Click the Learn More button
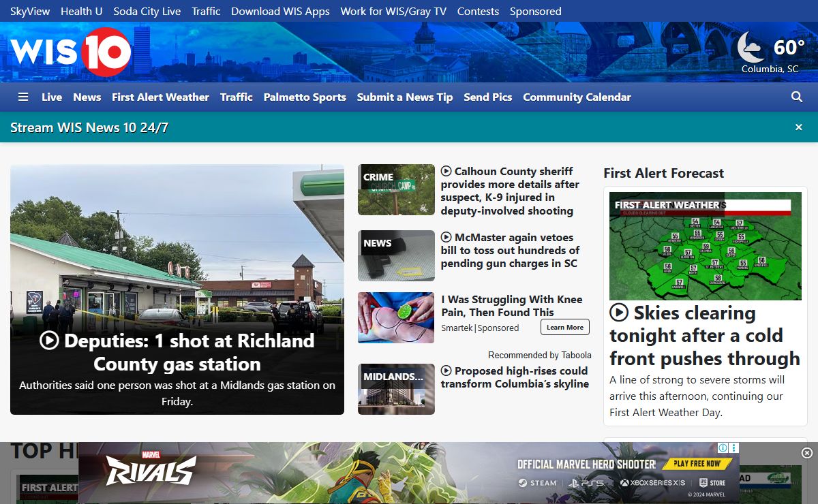 coord(565,328)
